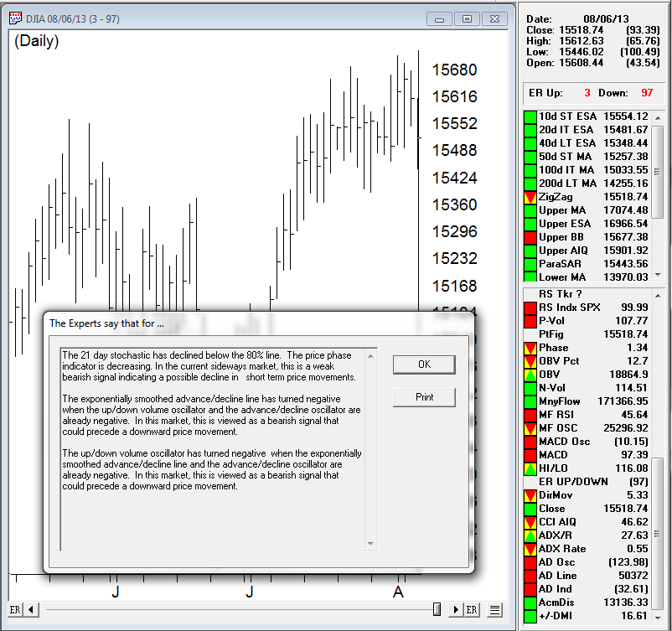Select the green 20d IT ESA indicator box
The height and width of the screenshot is (631, 672).
(530, 130)
